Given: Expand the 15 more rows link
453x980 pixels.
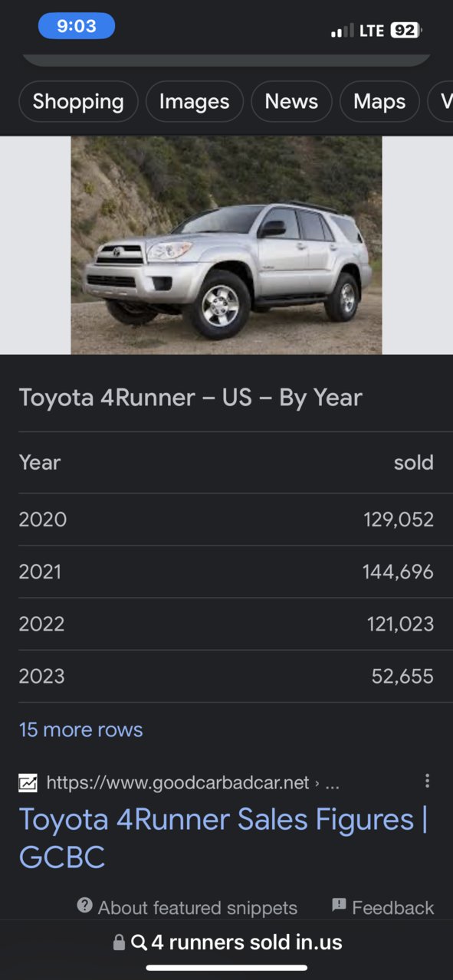Looking at the screenshot, I should 80,729.
